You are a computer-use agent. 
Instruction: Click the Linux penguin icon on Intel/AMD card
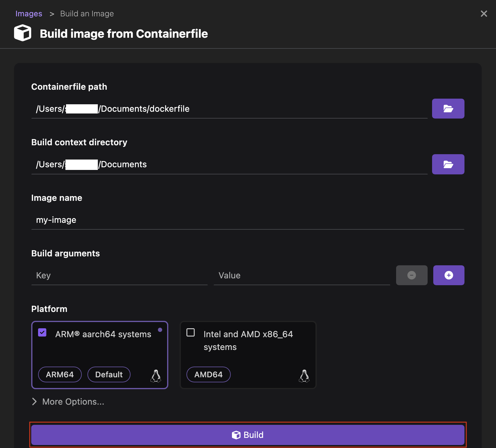coord(304,376)
